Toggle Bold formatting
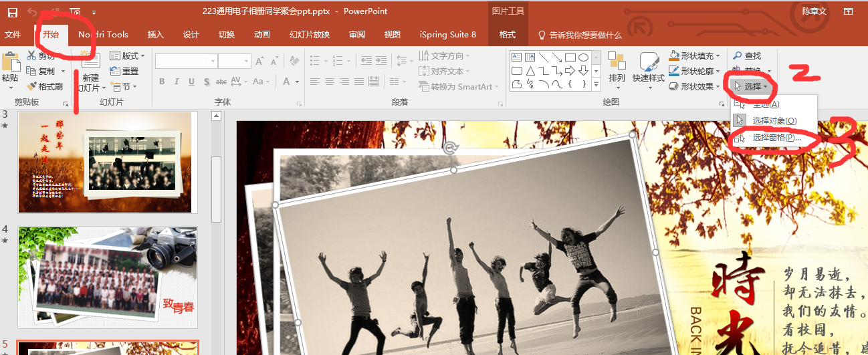 tap(162, 82)
